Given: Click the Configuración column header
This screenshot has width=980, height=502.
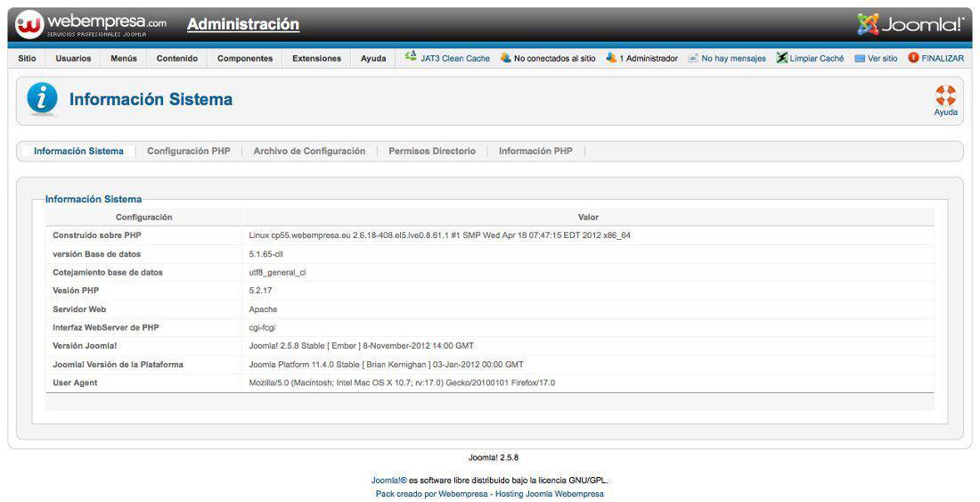Looking at the screenshot, I should coord(143,218).
